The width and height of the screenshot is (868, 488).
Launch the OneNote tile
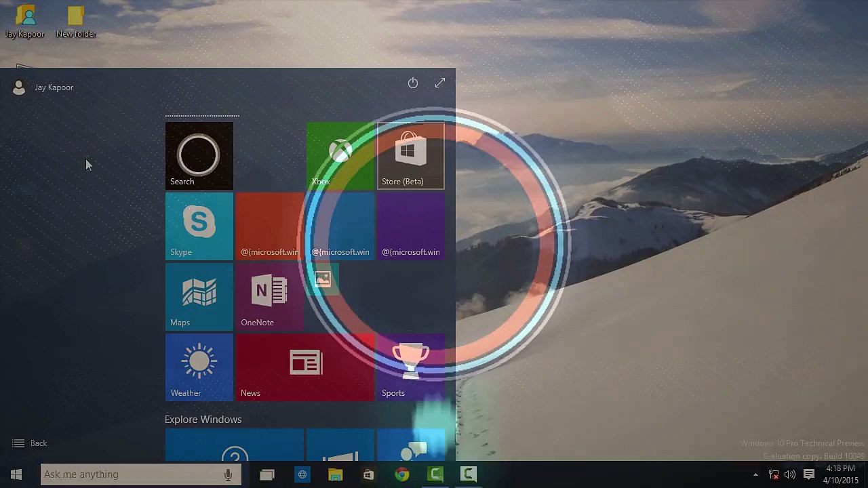pyautogui.click(x=269, y=296)
